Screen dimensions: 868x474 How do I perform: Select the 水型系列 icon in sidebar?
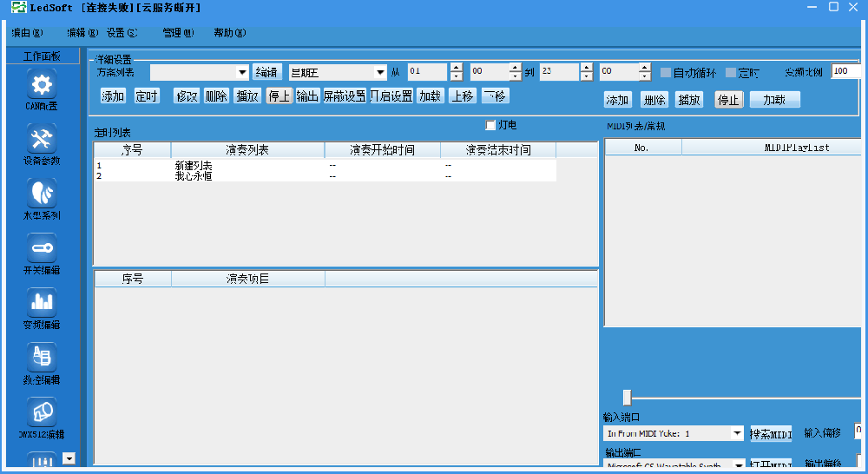42,193
